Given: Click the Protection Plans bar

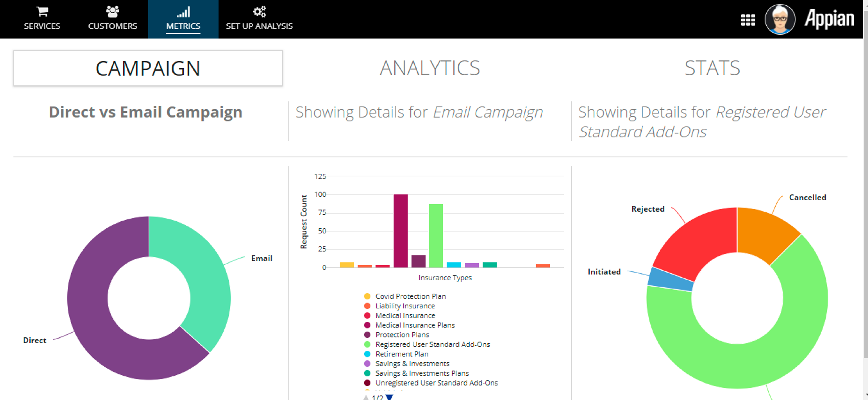Looking at the screenshot, I should pyautogui.click(x=418, y=261).
